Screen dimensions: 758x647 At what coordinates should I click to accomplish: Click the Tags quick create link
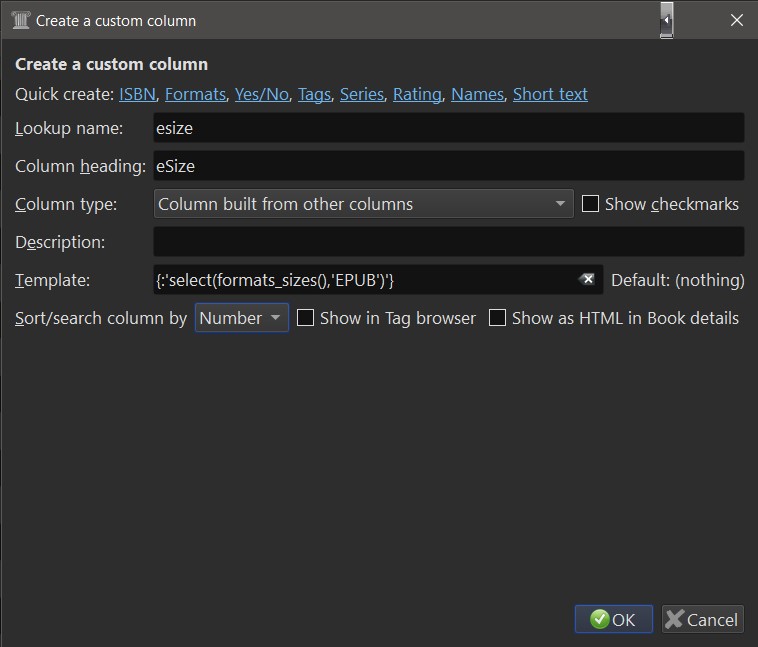tap(314, 94)
